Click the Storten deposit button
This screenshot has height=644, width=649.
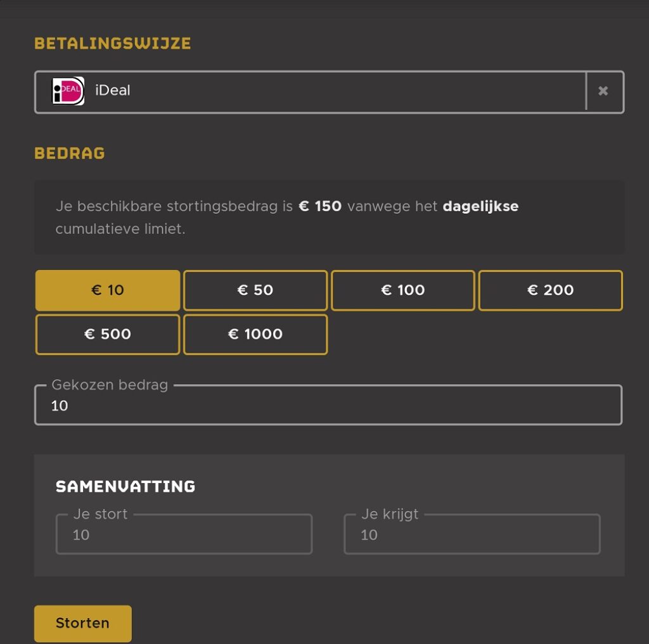tap(82, 623)
